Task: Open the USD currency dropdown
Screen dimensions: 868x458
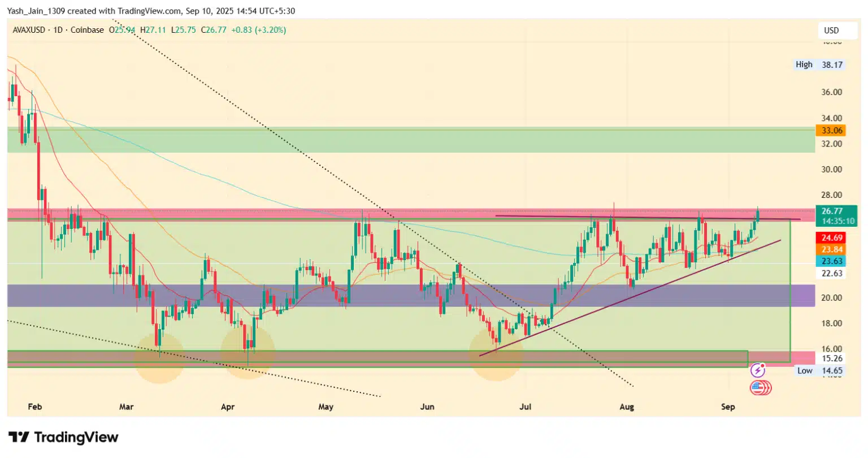Action: [x=831, y=31]
